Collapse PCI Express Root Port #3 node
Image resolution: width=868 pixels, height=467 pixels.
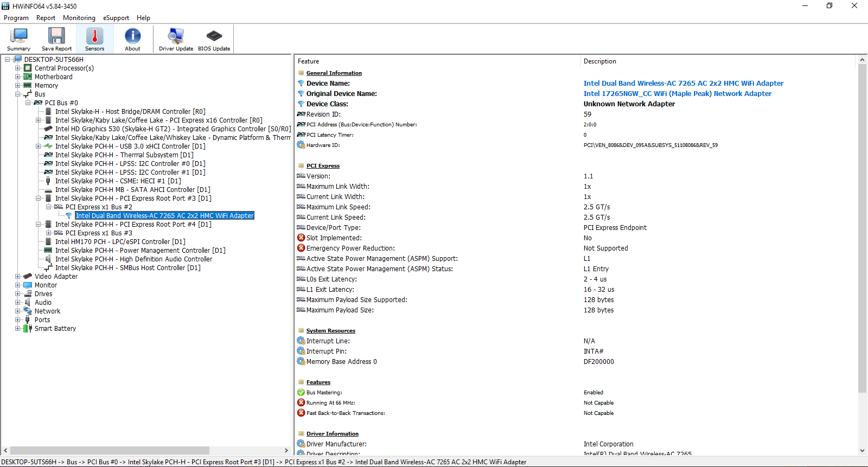point(38,198)
